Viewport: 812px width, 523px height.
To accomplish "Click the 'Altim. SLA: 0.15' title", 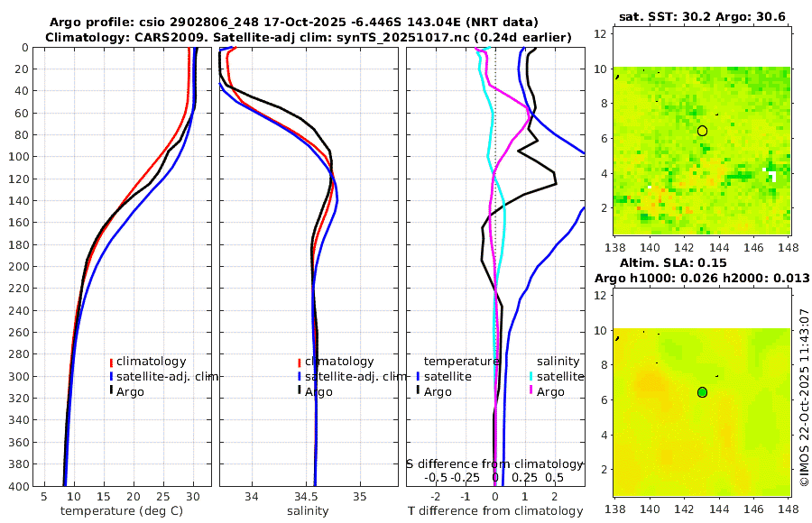I will tap(673, 262).
